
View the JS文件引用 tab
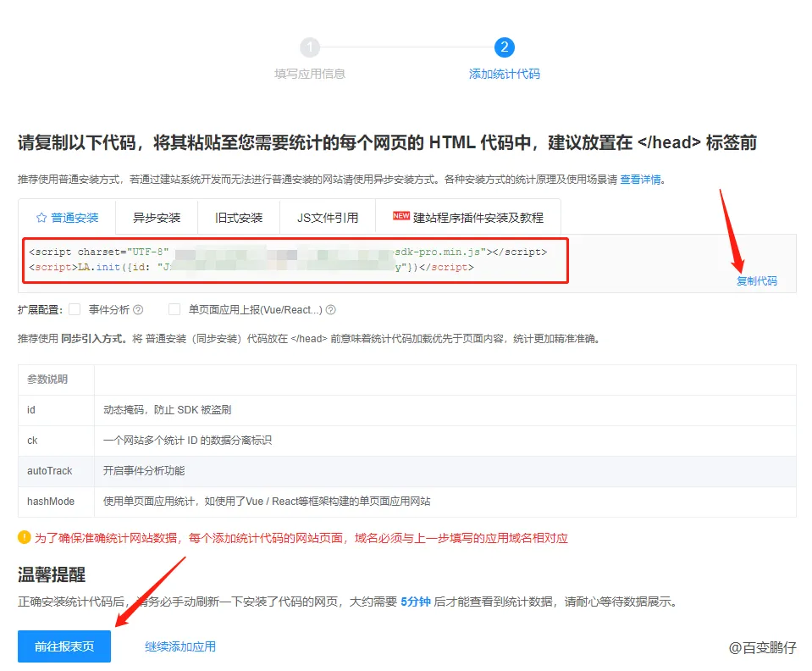click(x=327, y=217)
